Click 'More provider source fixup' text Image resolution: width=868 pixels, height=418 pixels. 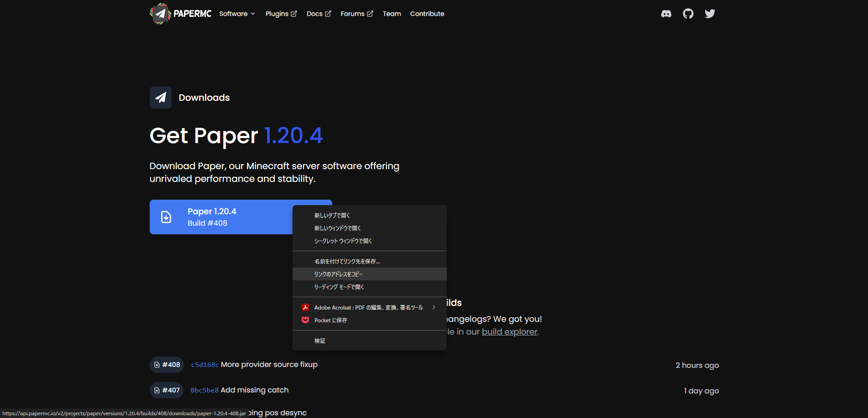click(x=269, y=365)
